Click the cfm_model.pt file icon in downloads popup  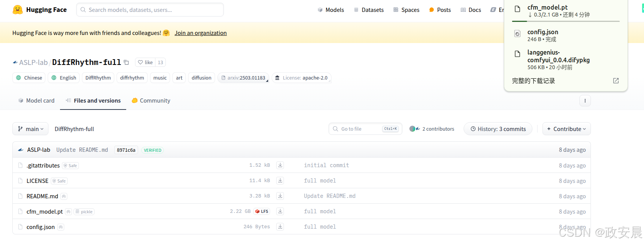click(x=518, y=8)
